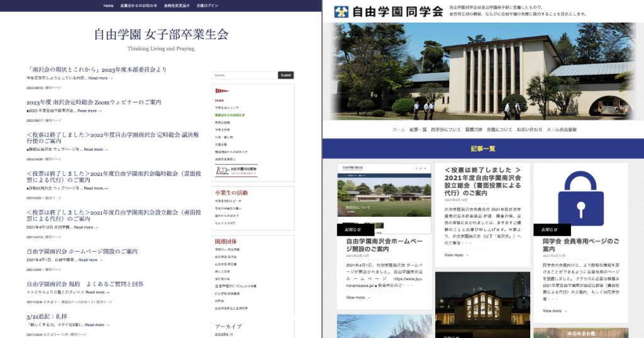
Task: Select 記事一覧 in the 同学会 menu
Action: pos(418,129)
